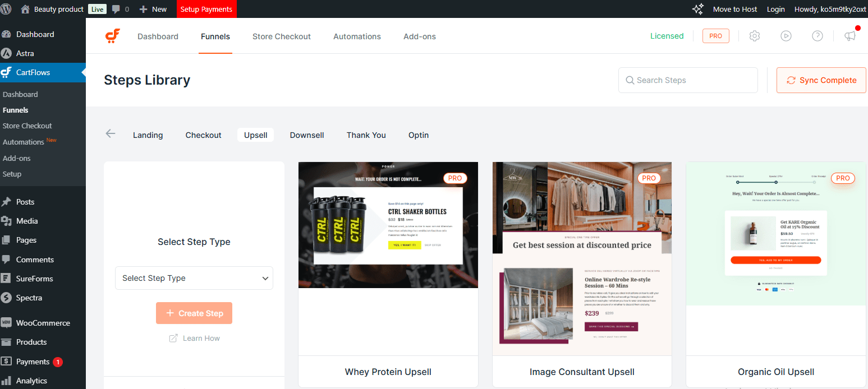Open the help question mark icon
868x389 pixels.
(818, 36)
